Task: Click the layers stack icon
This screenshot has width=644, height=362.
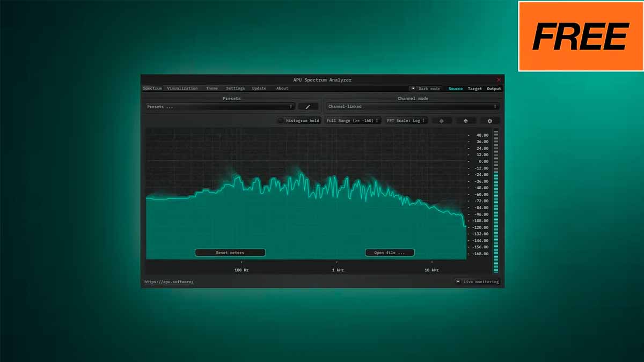Action: 466,121
